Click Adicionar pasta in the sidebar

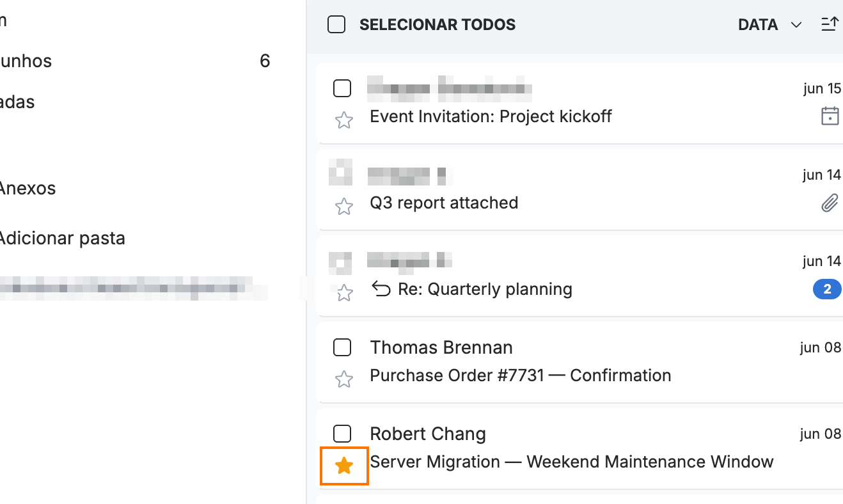pos(62,238)
